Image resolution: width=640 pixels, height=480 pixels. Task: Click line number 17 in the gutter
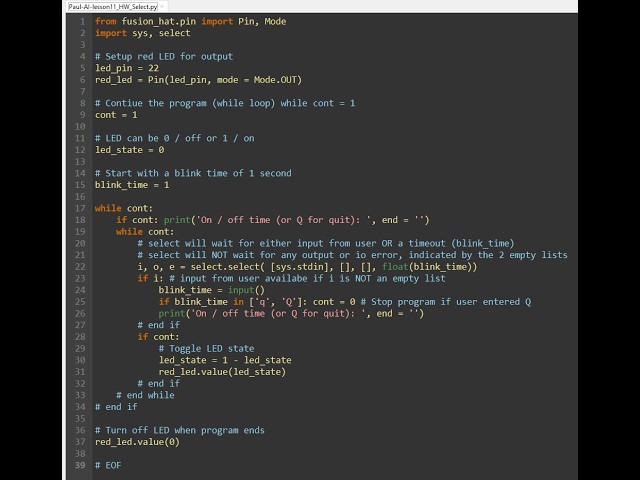point(80,208)
